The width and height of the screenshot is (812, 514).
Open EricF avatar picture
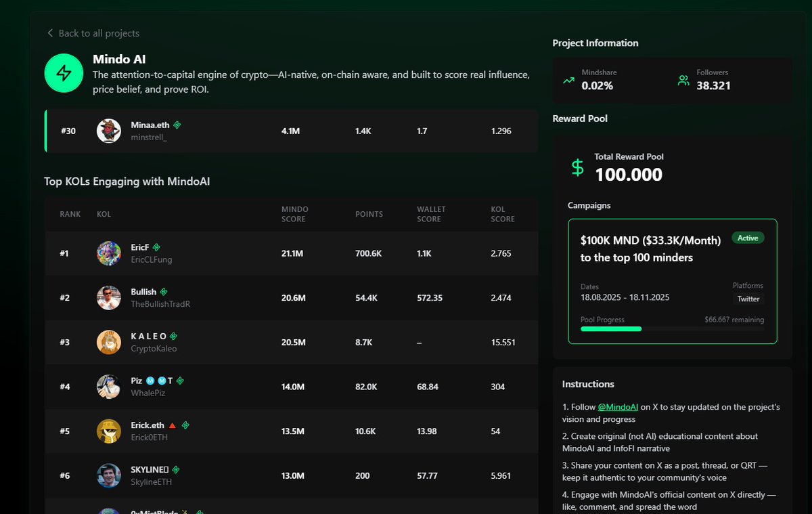pyautogui.click(x=109, y=253)
